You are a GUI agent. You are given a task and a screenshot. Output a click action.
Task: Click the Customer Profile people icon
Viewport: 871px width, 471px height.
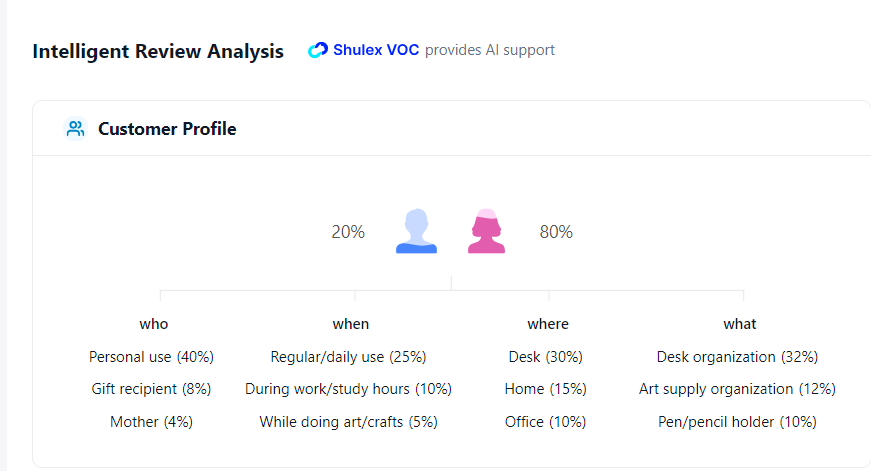click(76, 129)
